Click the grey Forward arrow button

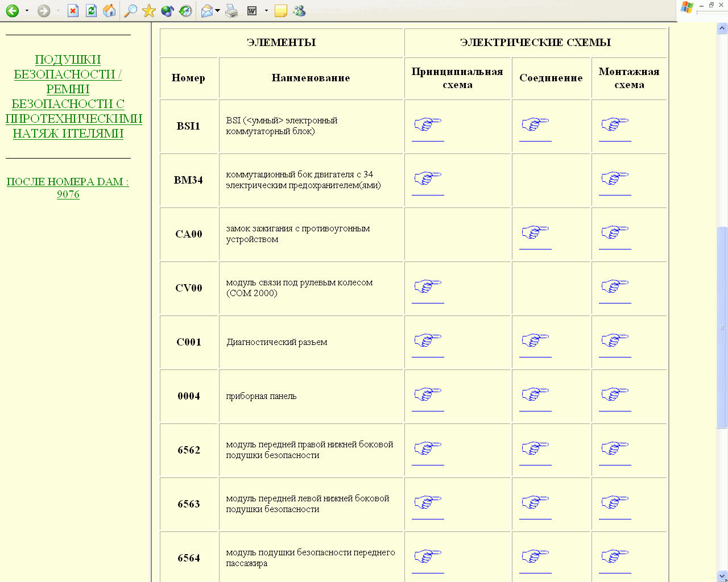tap(44, 11)
